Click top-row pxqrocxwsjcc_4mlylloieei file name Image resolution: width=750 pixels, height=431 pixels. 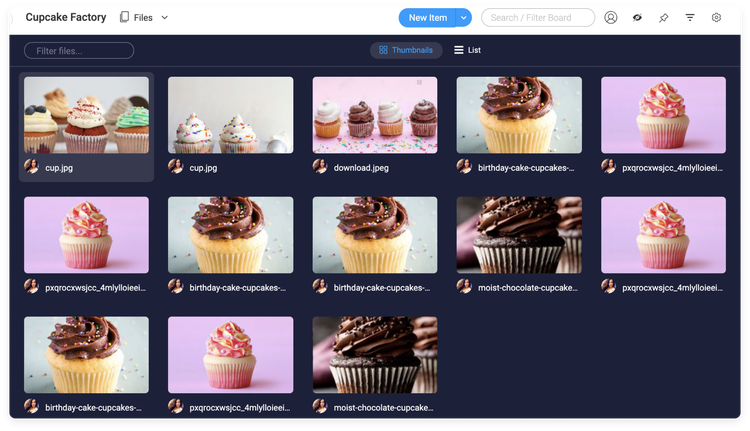(x=673, y=168)
